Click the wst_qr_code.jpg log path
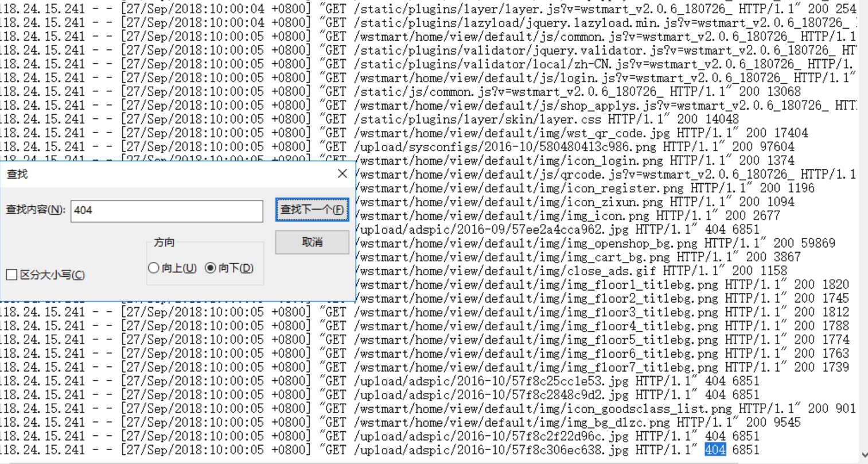This screenshot has width=868, height=464. (512, 133)
